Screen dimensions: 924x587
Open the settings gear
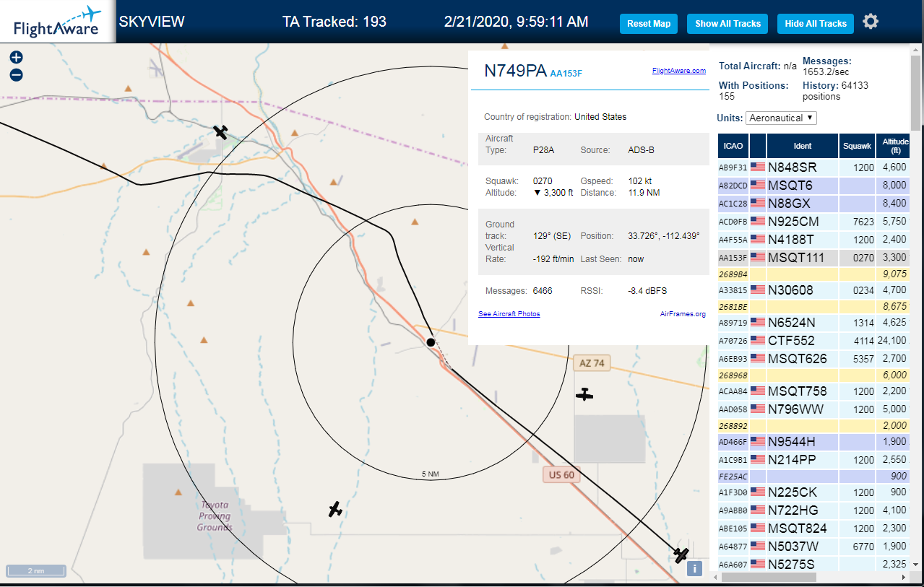tap(871, 22)
